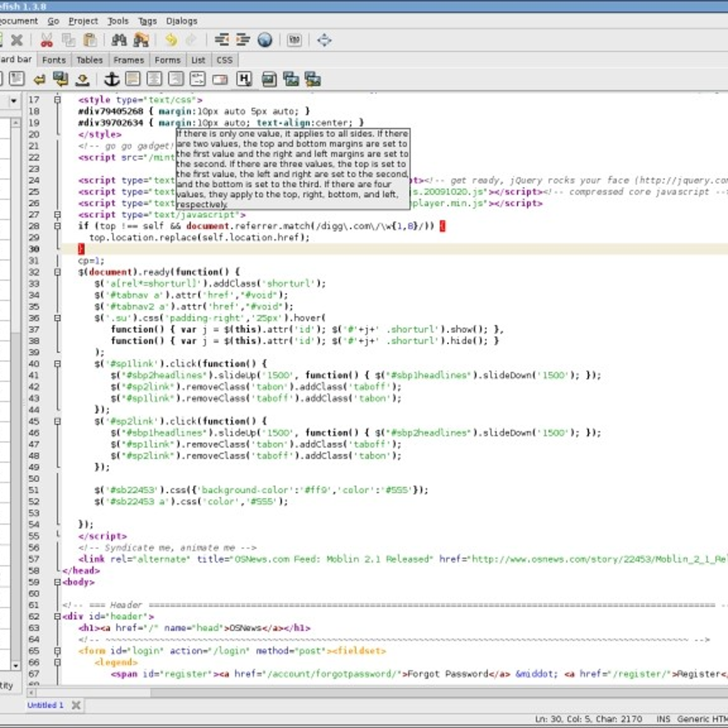728x728 pixels.
Task: Insert an HTML comment icon
Action: click(198, 79)
